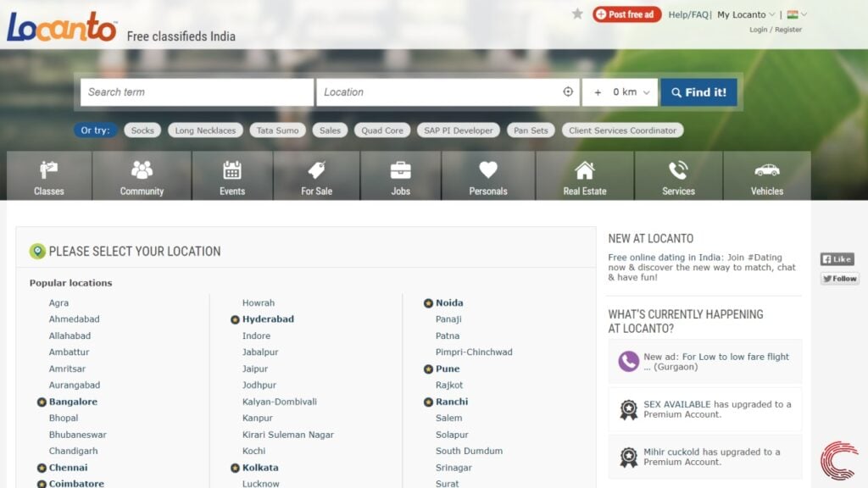Select the Client Services Coordinator tag
Screen dimensions: 868x488
point(623,130)
